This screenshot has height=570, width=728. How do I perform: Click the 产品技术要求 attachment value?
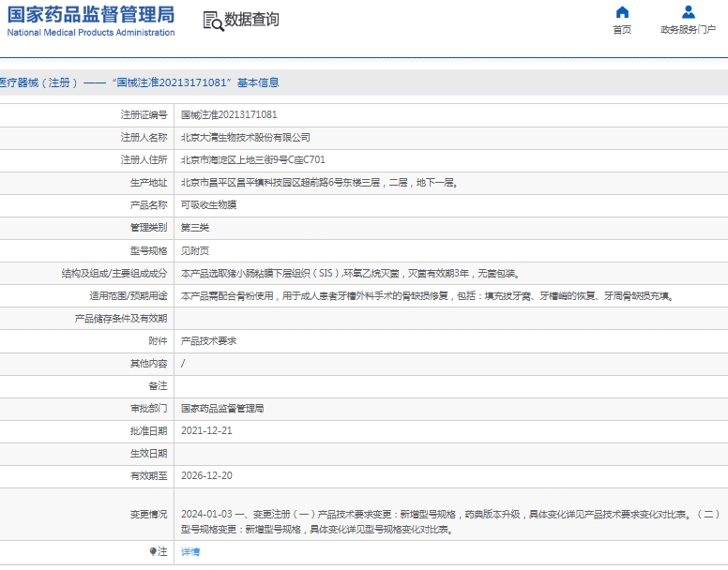tap(208, 341)
